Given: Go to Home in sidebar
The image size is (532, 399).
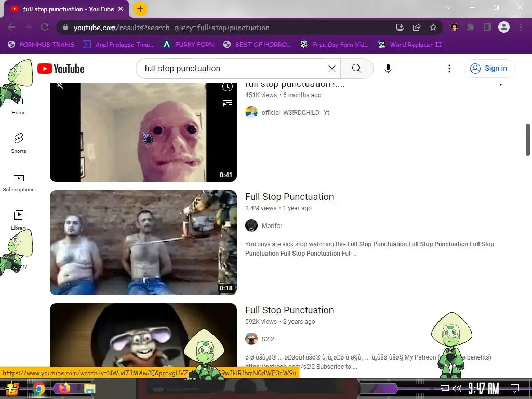Looking at the screenshot, I should point(19,106).
